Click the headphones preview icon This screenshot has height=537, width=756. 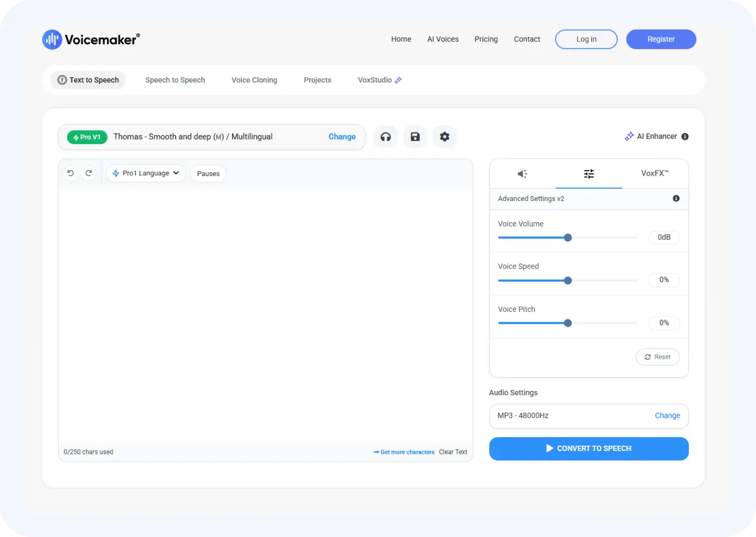[385, 137]
